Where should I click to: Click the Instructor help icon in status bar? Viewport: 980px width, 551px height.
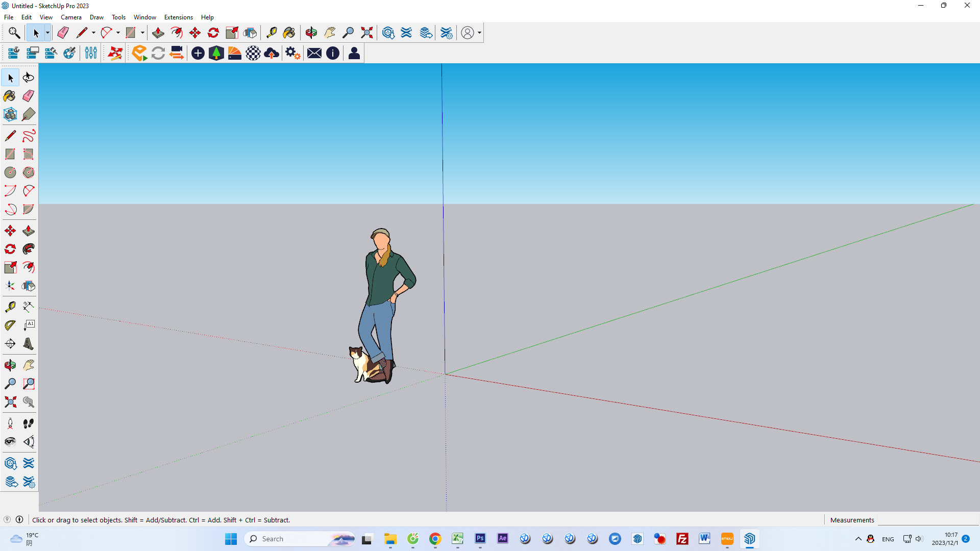pos(7,519)
